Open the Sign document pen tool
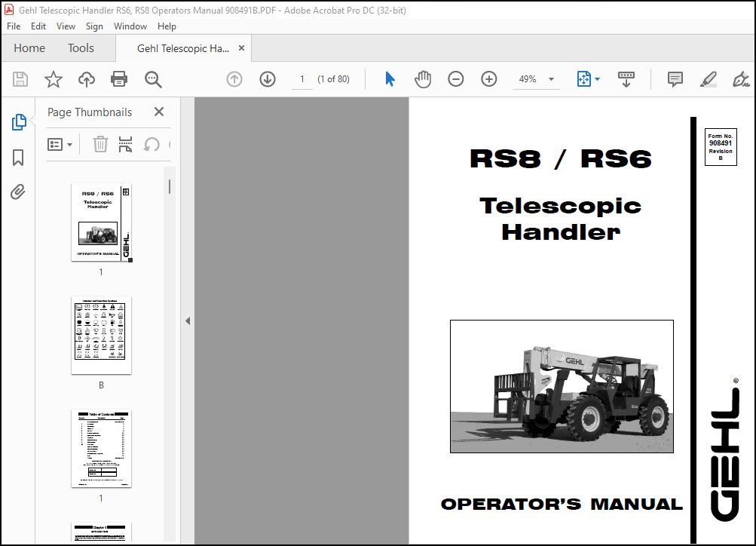 pyautogui.click(x=741, y=79)
